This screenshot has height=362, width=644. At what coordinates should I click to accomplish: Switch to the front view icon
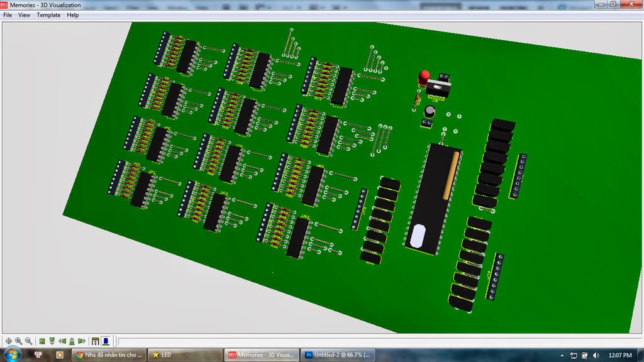point(52,341)
